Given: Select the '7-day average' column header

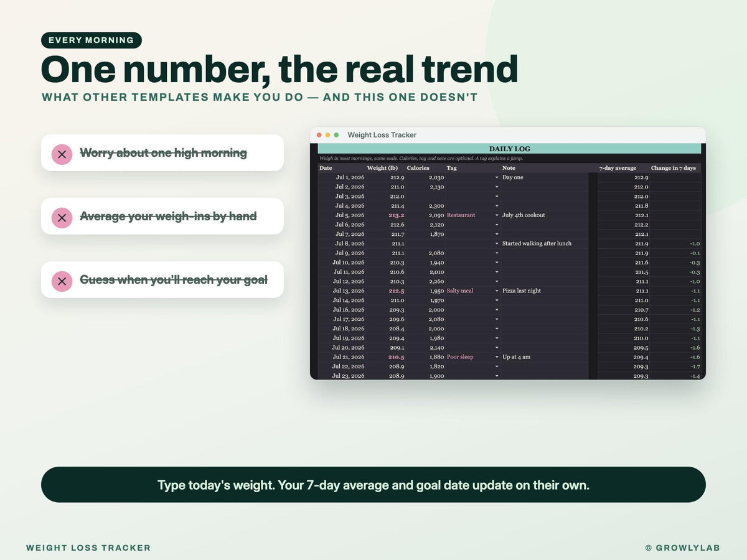Looking at the screenshot, I should click(624, 168).
